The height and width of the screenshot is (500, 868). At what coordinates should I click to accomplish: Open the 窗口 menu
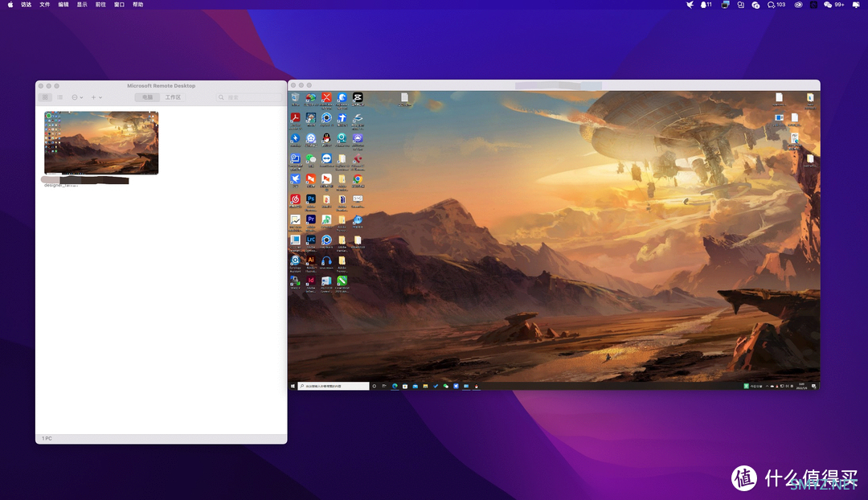coord(119,5)
